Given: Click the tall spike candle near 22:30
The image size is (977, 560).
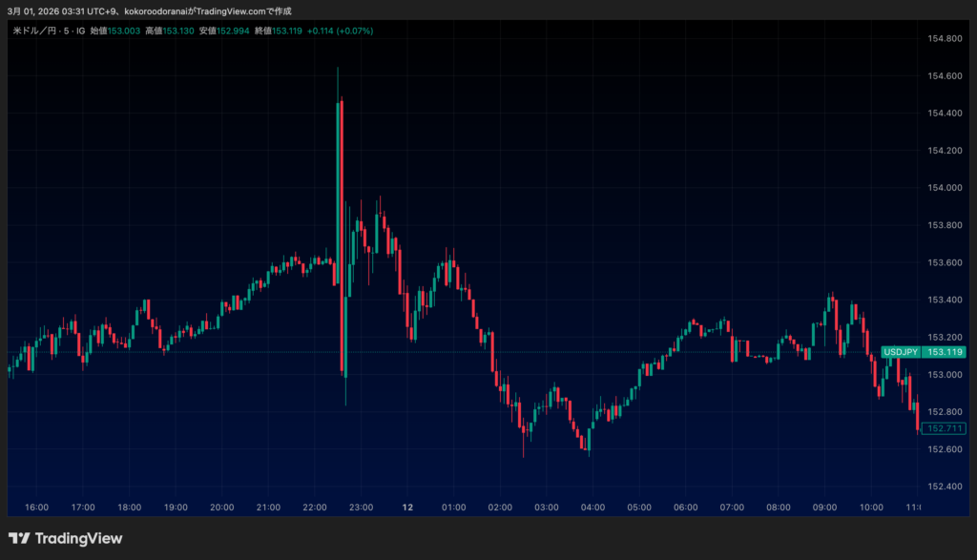Looking at the screenshot, I should coord(339,191).
